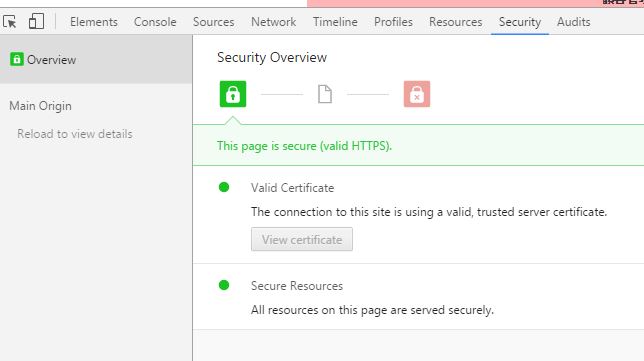Screen dimensions: 644x361
Task: Activate the inspect element pointer icon
Action: tap(10, 21)
